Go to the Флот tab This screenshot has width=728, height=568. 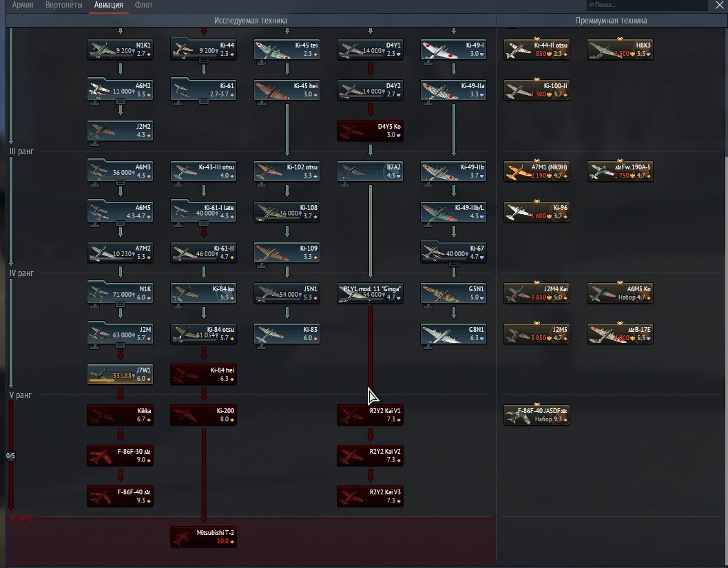143,5
